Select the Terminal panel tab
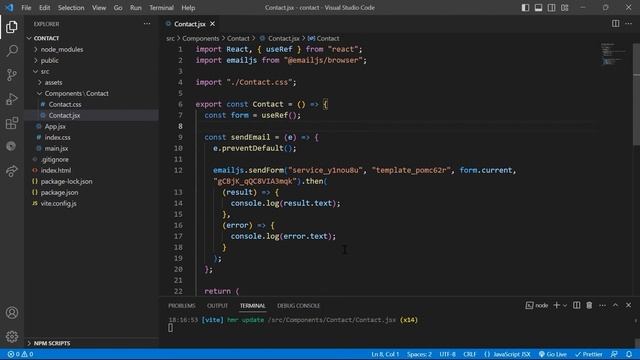 253,306
